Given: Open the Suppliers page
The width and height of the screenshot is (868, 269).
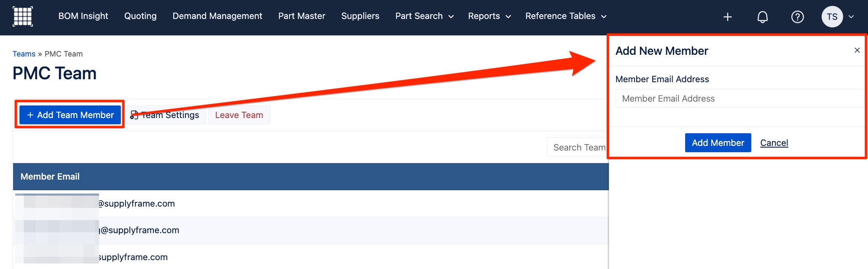Looking at the screenshot, I should point(360,16).
